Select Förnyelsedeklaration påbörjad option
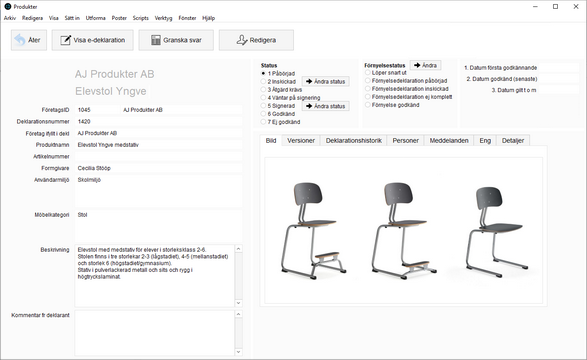The image size is (587, 360). (x=368, y=80)
